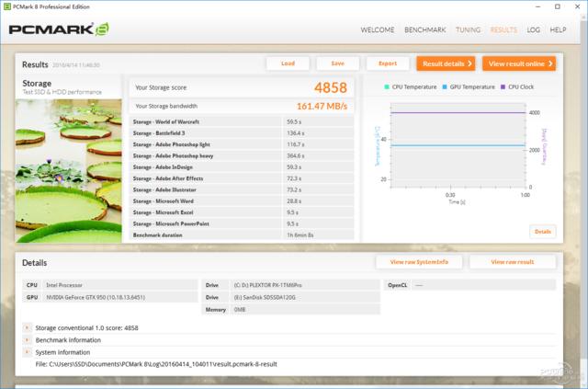Select the Storage - Adobe After Effects row

tap(242, 178)
